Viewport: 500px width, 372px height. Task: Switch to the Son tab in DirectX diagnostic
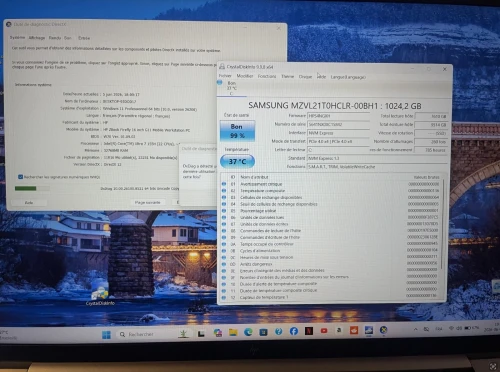pyautogui.click(x=68, y=38)
